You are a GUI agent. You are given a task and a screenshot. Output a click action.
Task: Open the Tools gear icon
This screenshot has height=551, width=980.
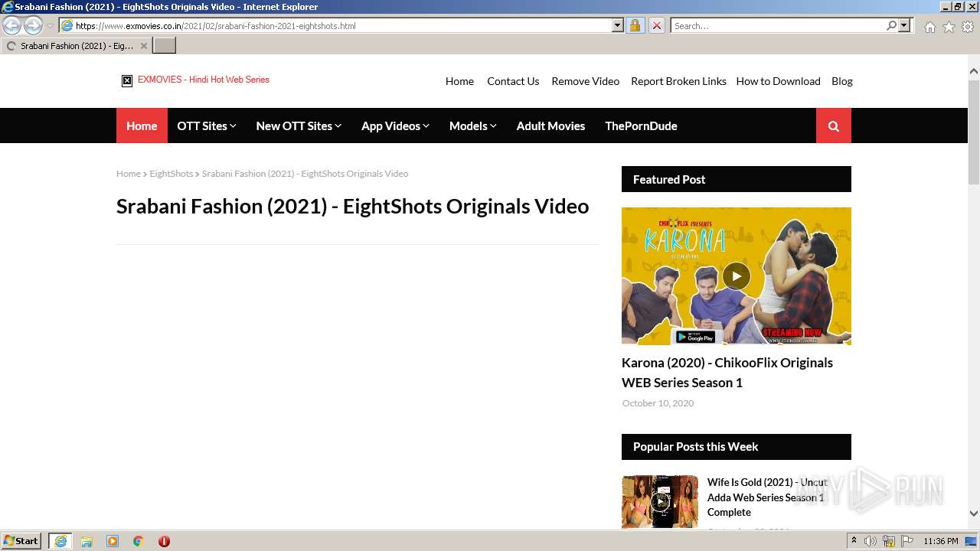968,27
